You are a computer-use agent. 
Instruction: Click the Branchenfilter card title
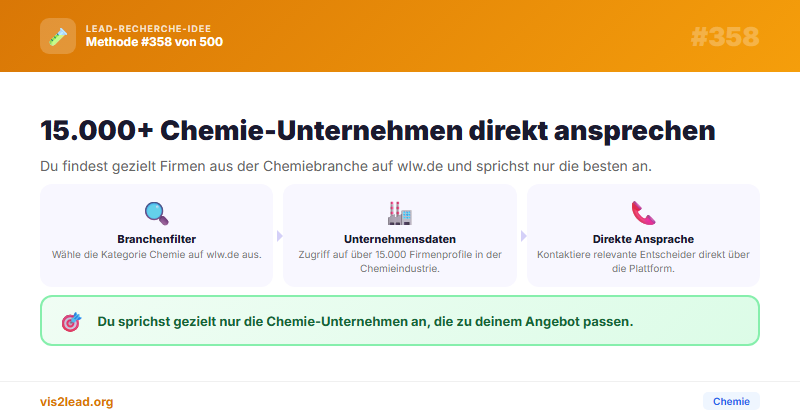[157, 239]
